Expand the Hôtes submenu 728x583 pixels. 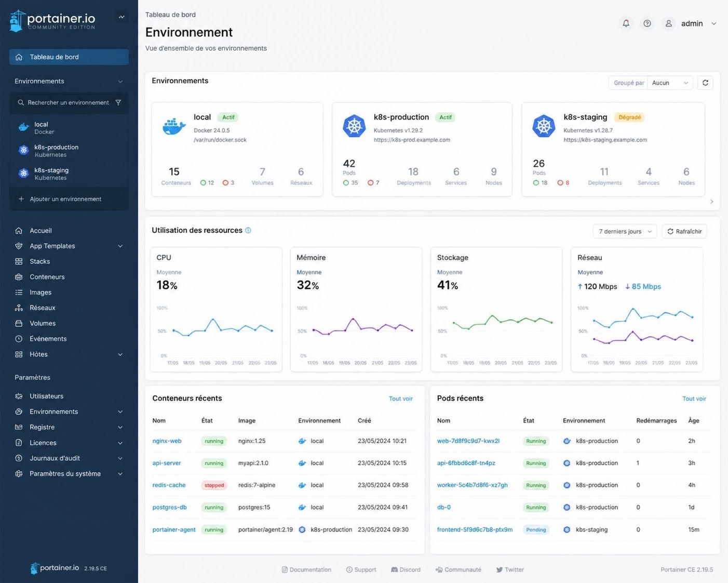coord(120,354)
